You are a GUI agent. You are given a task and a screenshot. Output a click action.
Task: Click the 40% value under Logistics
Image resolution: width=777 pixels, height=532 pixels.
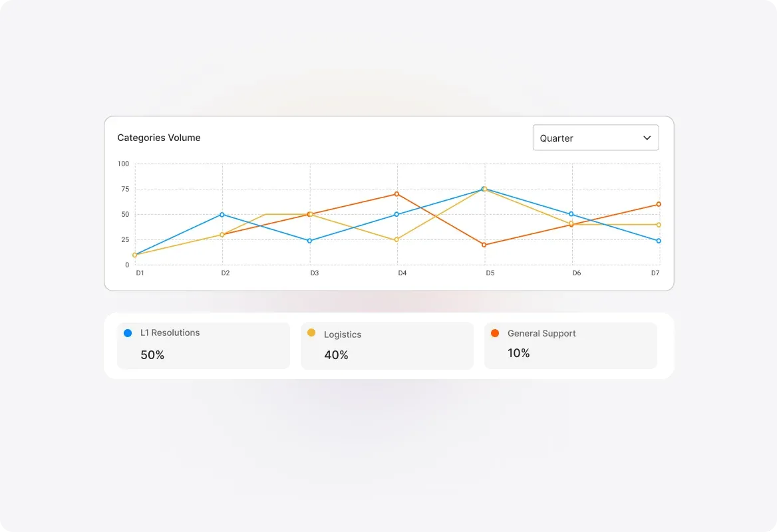pos(336,354)
